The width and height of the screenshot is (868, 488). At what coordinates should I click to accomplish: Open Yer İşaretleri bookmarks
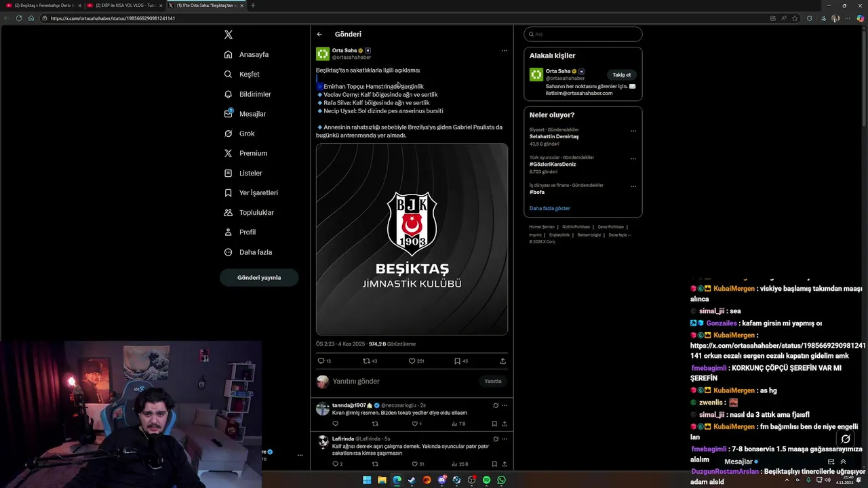pos(251,192)
